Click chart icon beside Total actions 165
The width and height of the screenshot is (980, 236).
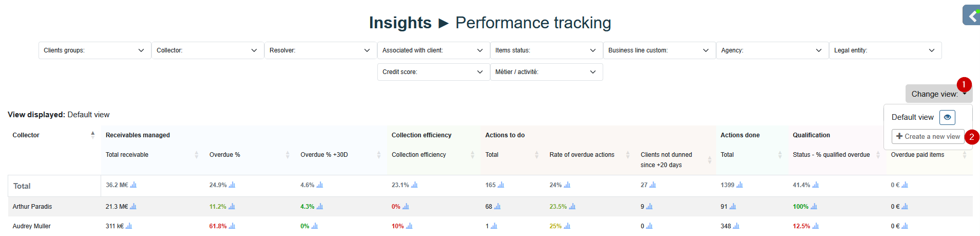501,185
